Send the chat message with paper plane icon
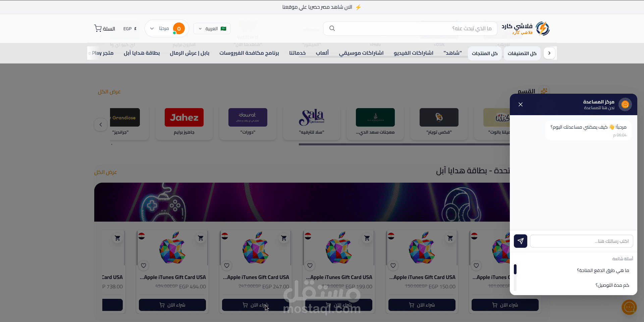Viewport: 644px width, 322px height. click(x=521, y=241)
